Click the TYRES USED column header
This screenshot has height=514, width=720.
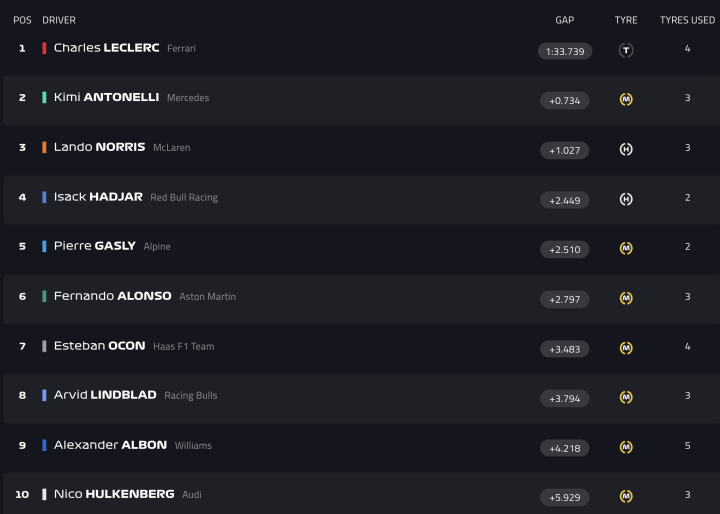click(687, 20)
